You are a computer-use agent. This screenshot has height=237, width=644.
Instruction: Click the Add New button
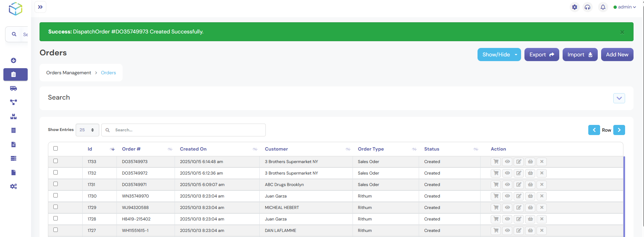coord(617,55)
